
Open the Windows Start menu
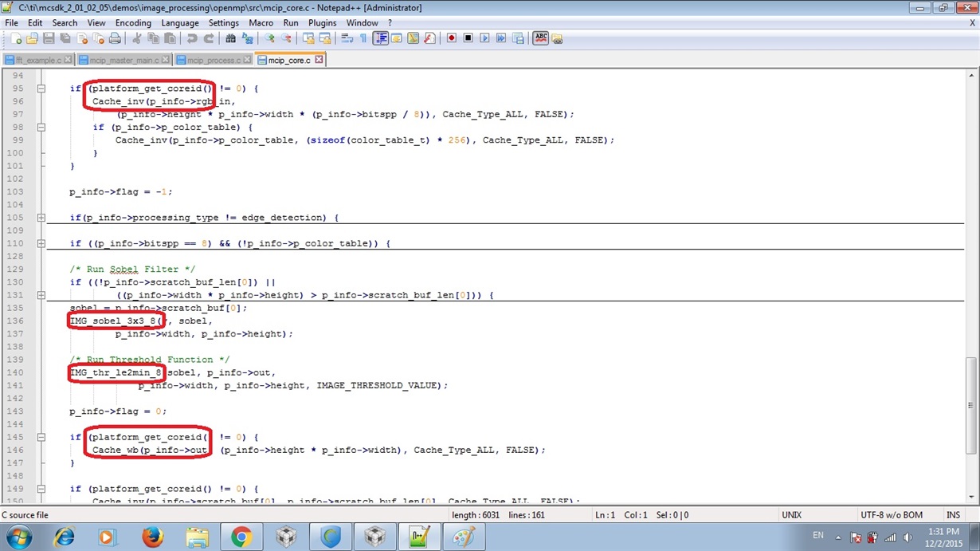(x=18, y=537)
